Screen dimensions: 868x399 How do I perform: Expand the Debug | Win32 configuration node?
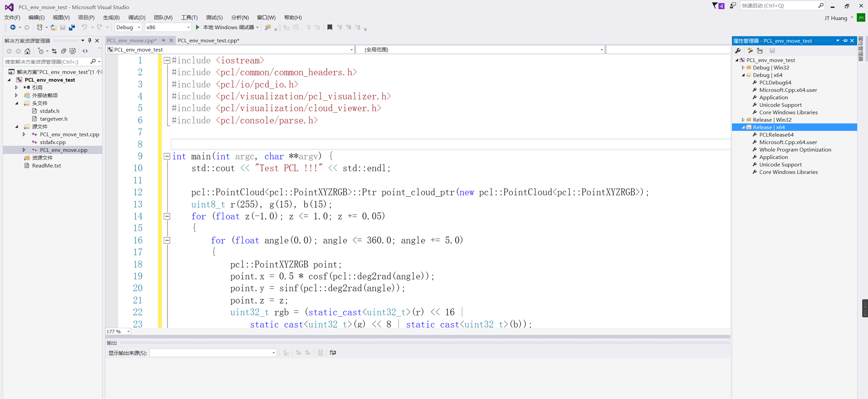743,67
